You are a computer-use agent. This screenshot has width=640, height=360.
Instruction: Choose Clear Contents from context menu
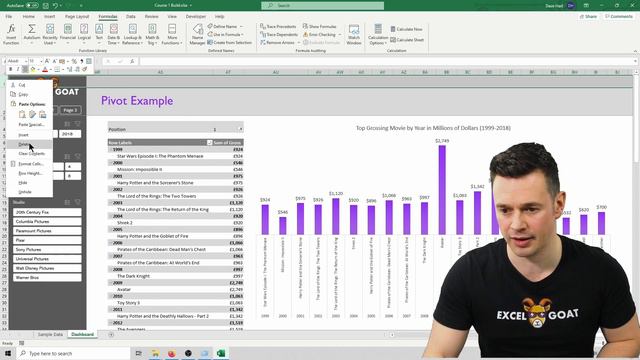click(29, 153)
